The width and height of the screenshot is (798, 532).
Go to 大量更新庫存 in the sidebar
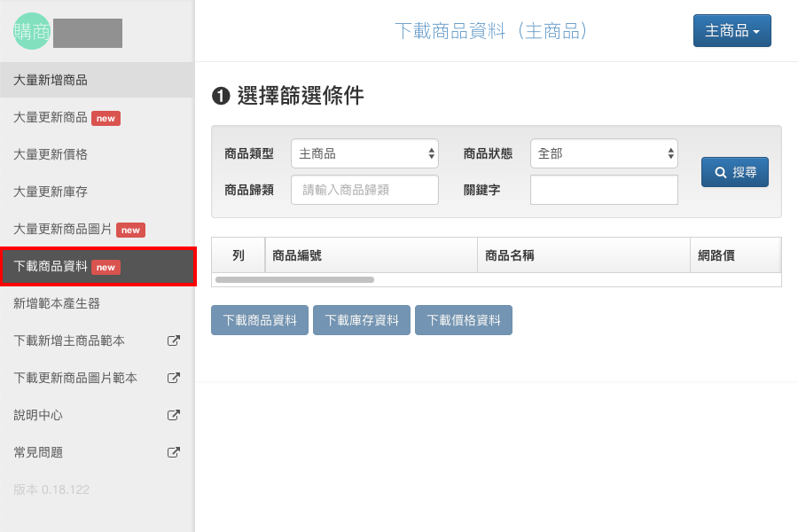[x=51, y=192]
